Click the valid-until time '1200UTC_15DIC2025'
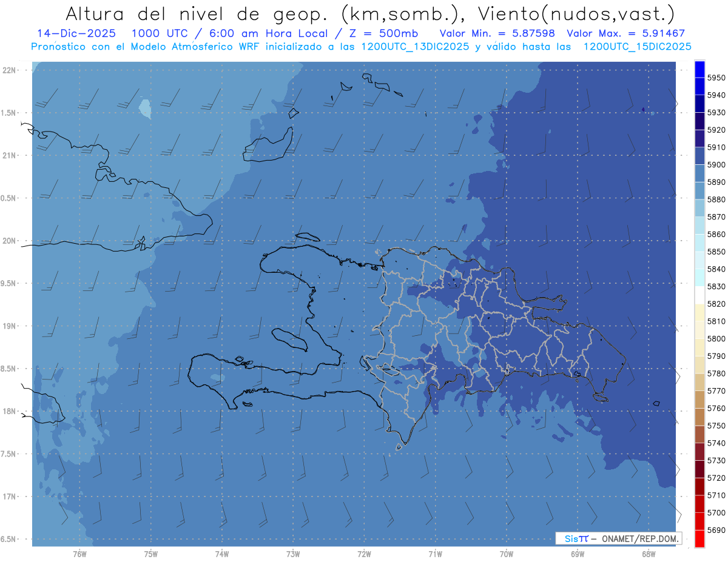This screenshot has height=562, width=728. tap(636, 47)
